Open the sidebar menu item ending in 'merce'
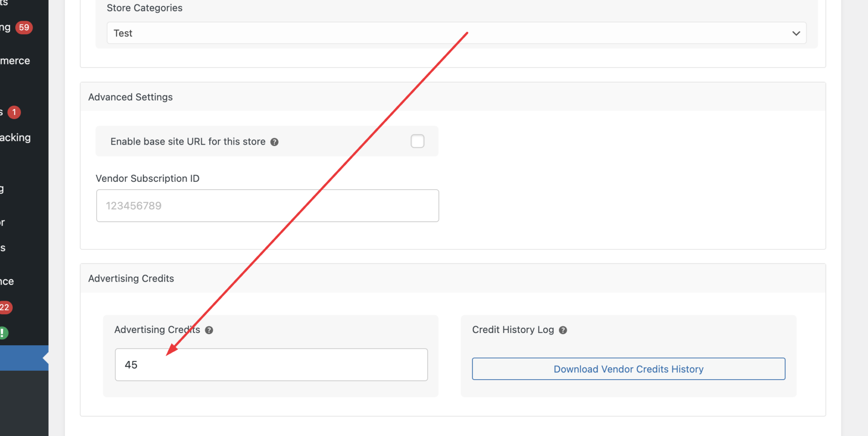The height and width of the screenshot is (436, 868). click(x=15, y=61)
